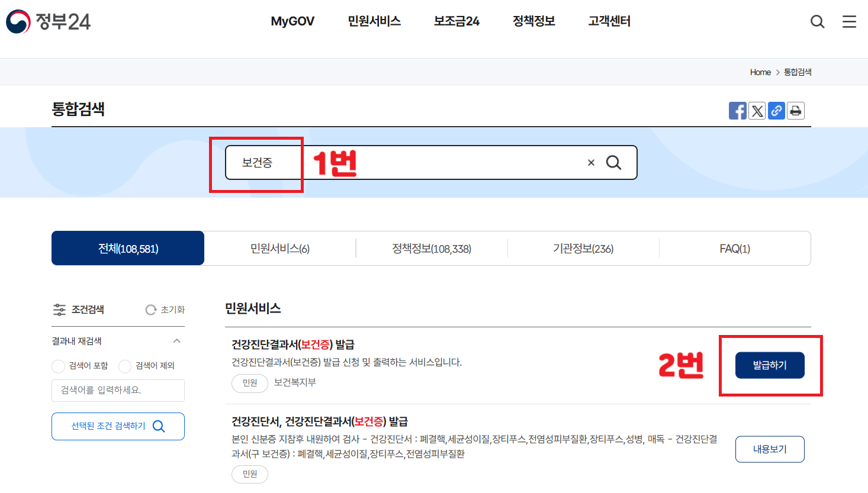Collapse the 결과내 재검색 section
Image resolution: width=868 pixels, height=493 pixels.
tap(176, 341)
